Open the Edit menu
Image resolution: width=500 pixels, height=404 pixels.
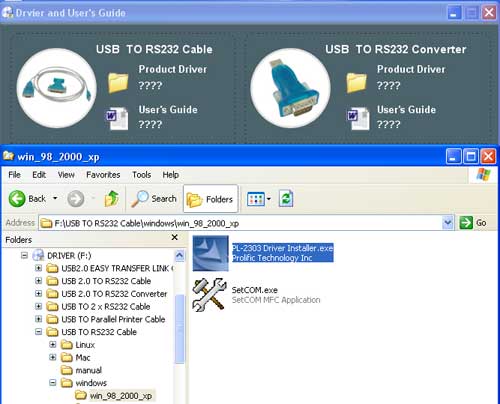[x=39, y=175]
